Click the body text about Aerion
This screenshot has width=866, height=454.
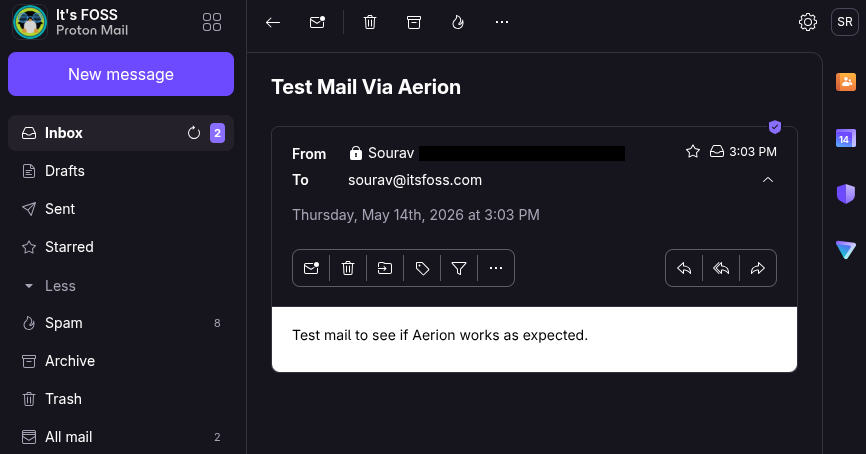click(440, 335)
